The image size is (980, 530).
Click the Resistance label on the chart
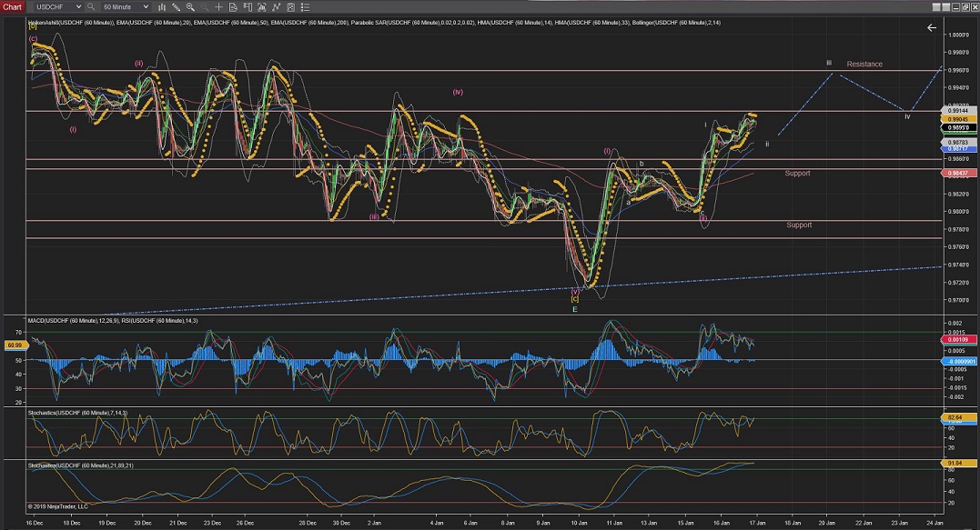pos(864,65)
